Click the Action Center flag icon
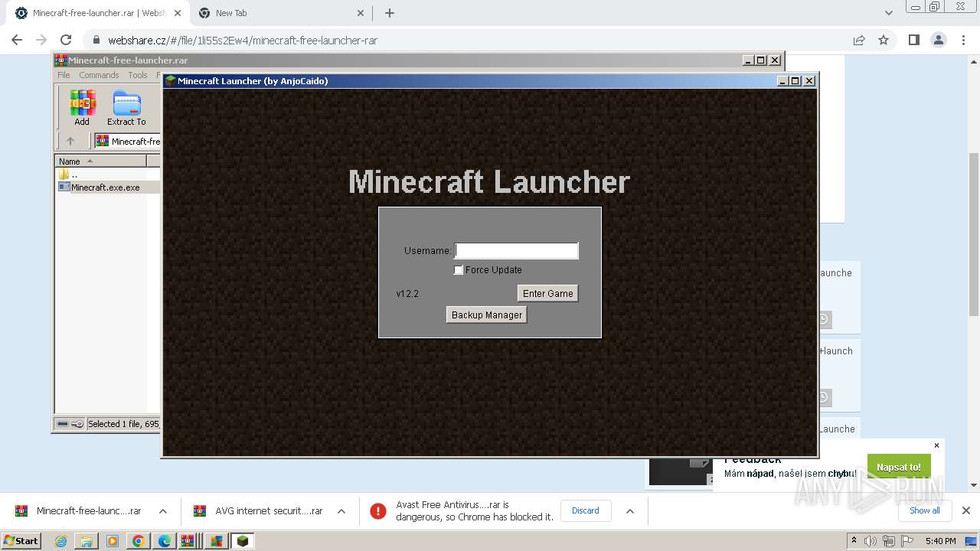The width and height of the screenshot is (980, 551). click(x=908, y=541)
